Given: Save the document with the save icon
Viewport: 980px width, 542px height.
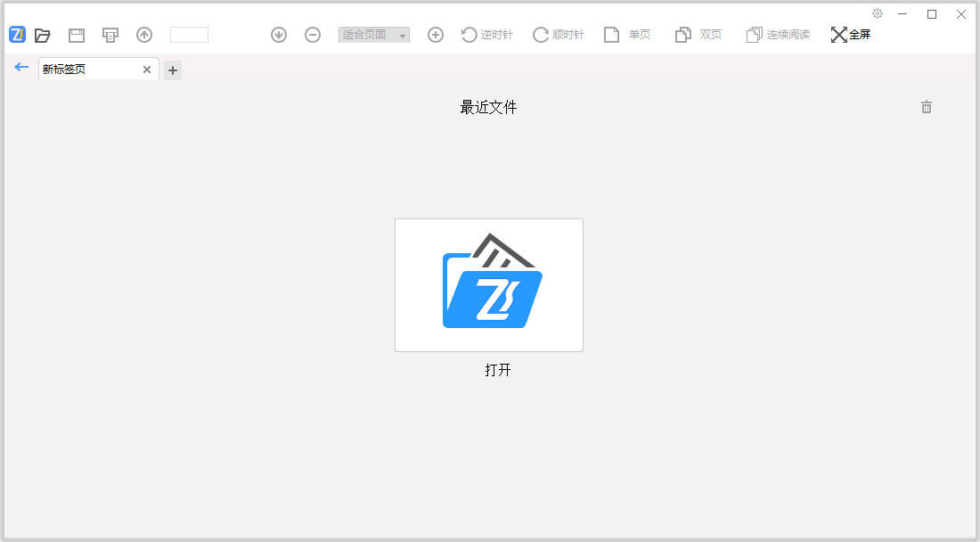Looking at the screenshot, I should point(77,35).
